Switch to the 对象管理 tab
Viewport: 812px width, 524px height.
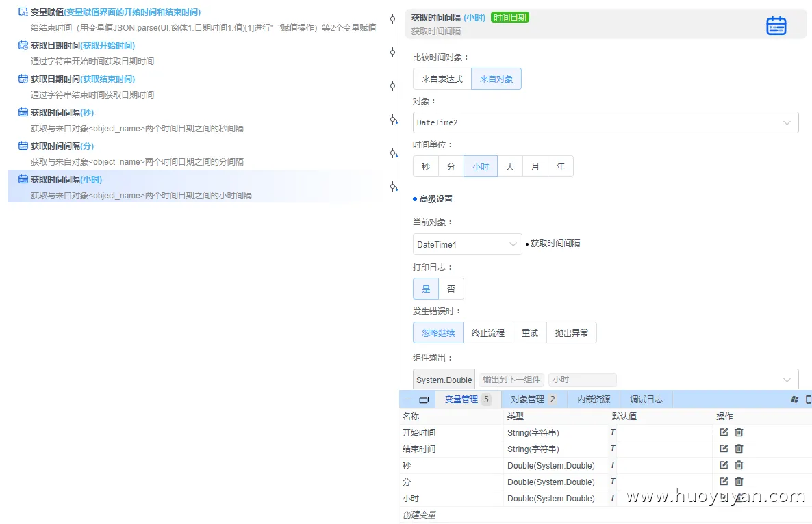pyautogui.click(x=533, y=399)
